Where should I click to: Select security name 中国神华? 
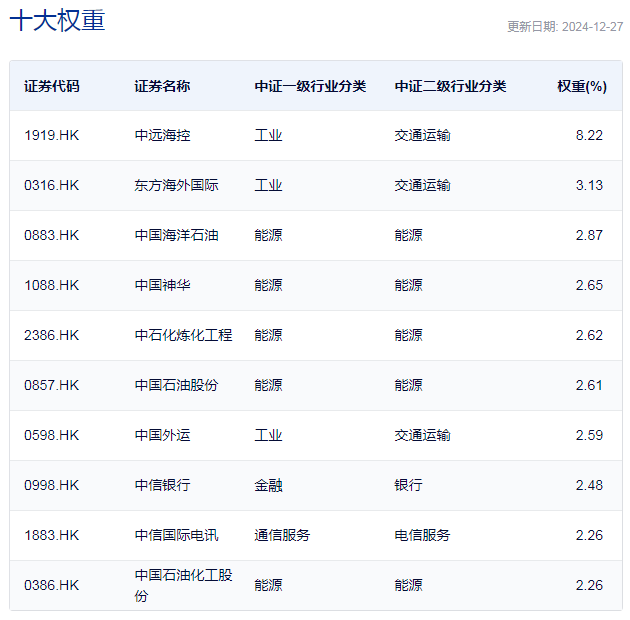point(162,285)
